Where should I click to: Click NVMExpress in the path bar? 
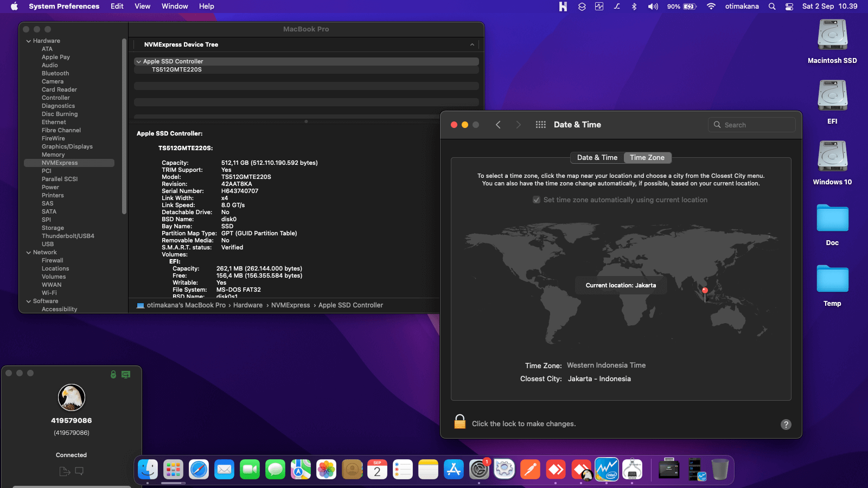tap(291, 305)
